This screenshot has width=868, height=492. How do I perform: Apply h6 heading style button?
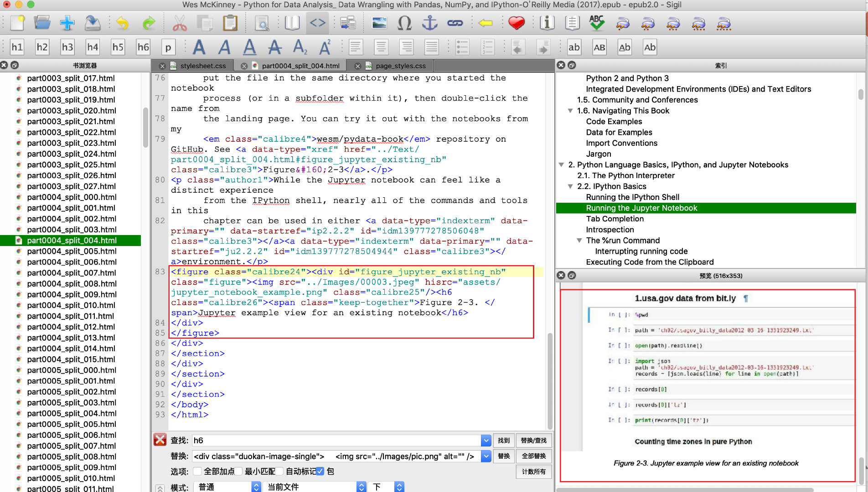tap(143, 47)
